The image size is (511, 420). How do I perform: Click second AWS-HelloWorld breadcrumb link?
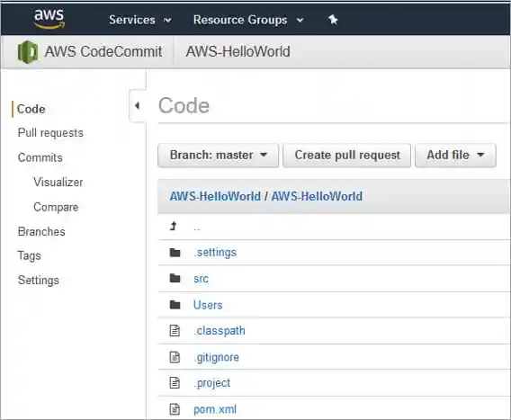pos(317,196)
